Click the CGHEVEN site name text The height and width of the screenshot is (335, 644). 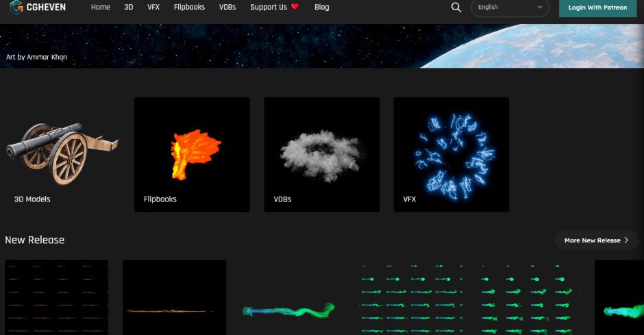click(x=46, y=7)
